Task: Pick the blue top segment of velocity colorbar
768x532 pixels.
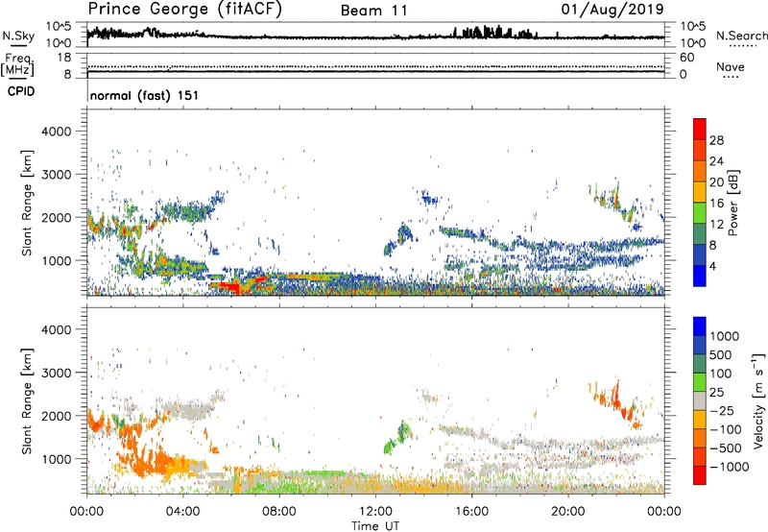Action: [x=700, y=326]
